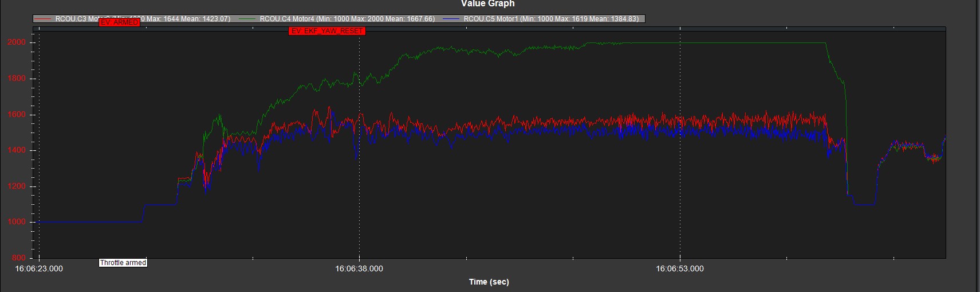
Task: Click the 2000 value on Y axis
Action: (17, 42)
